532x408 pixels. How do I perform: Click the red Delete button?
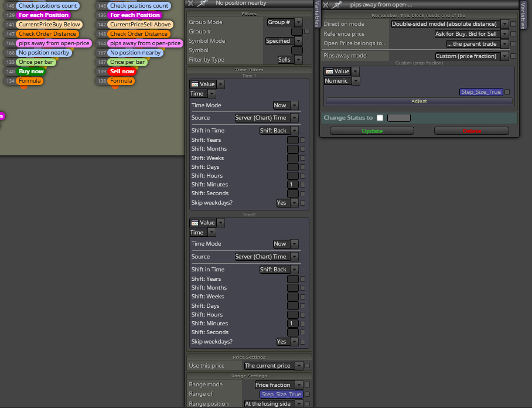click(x=472, y=131)
